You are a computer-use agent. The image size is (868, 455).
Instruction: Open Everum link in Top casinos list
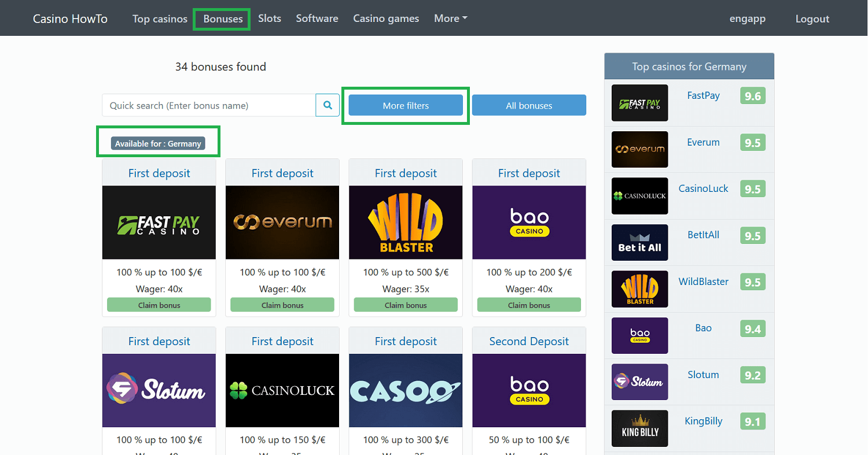click(703, 142)
